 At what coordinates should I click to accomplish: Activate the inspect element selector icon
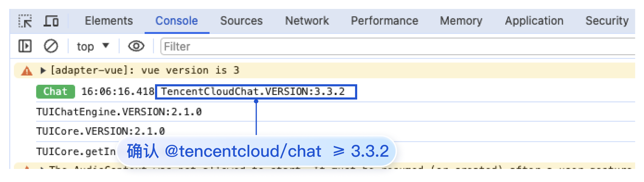point(25,21)
